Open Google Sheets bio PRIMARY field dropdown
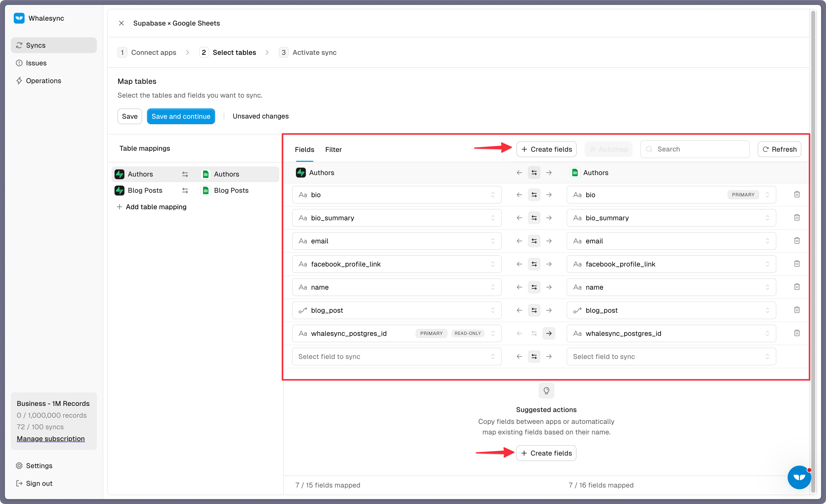This screenshot has width=826, height=504. [x=671, y=195]
